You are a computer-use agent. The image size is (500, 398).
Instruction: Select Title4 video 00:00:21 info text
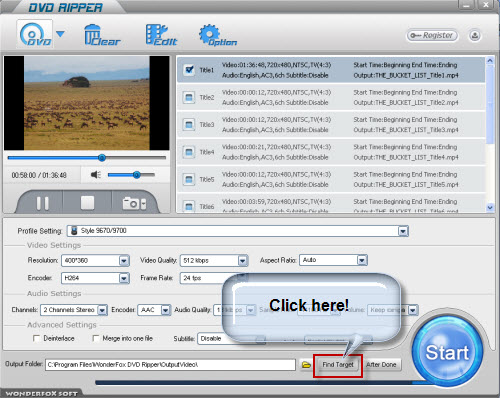(x=276, y=147)
